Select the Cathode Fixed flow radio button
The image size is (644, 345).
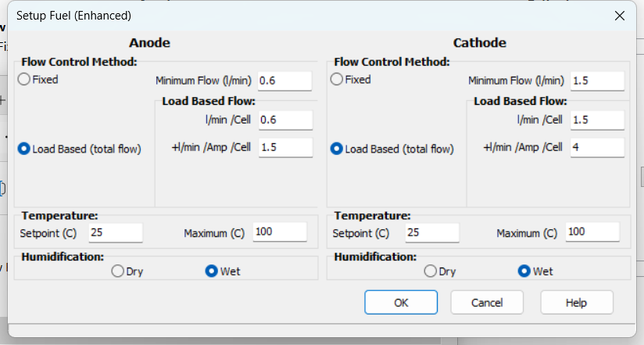coord(337,80)
